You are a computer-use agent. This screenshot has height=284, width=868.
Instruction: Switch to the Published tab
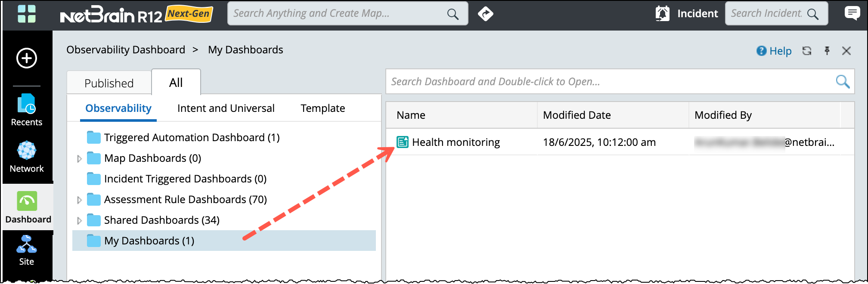pos(109,83)
